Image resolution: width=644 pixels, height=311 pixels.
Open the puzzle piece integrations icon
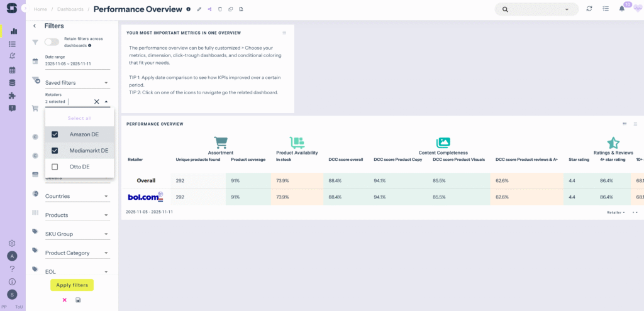13,95
